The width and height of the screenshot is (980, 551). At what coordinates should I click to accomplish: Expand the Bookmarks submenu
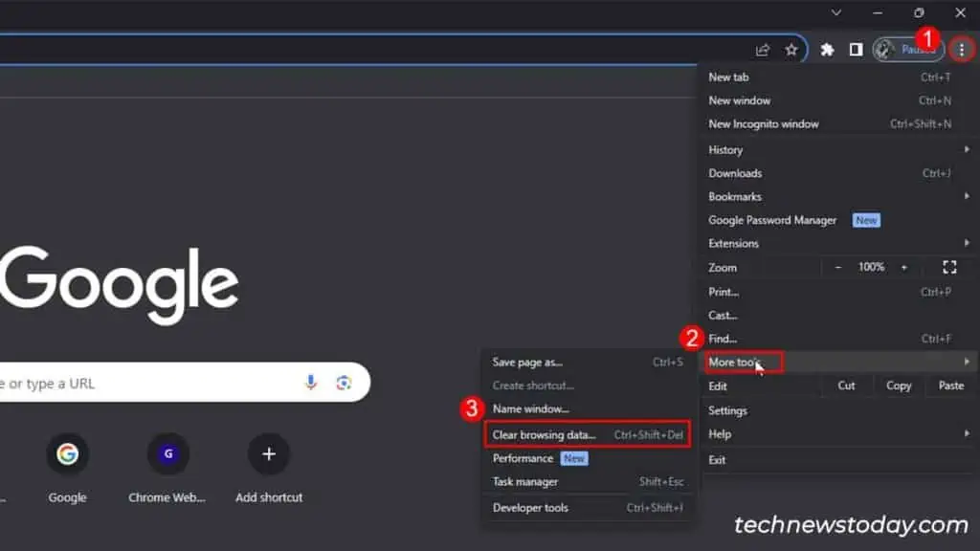click(837, 197)
